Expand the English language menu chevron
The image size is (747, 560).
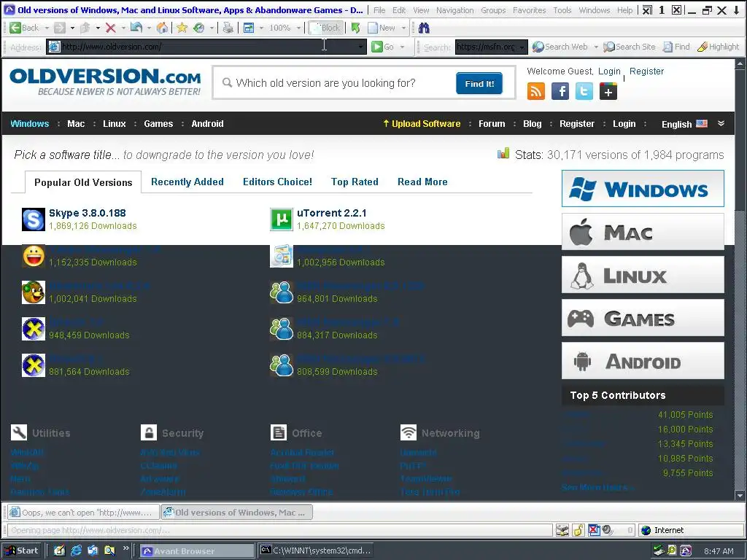point(721,123)
